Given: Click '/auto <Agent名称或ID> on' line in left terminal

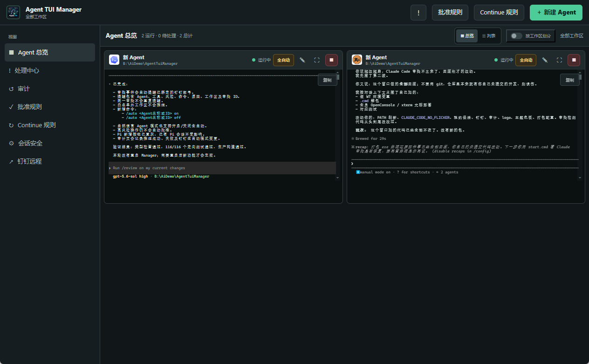Looking at the screenshot, I should click(x=150, y=113).
